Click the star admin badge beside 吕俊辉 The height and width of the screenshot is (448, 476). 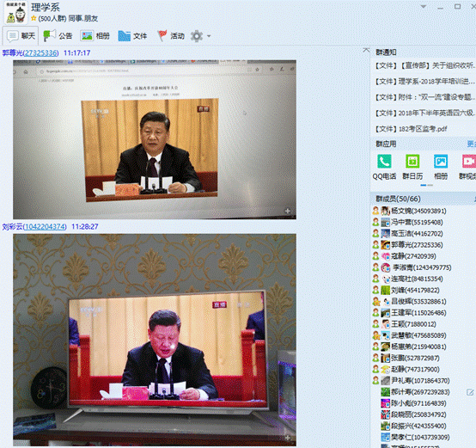(376, 302)
